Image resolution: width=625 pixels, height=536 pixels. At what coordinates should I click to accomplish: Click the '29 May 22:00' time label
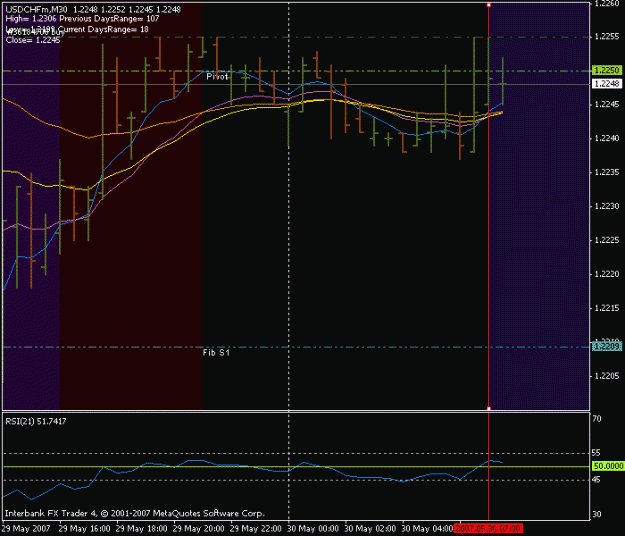[256, 529]
